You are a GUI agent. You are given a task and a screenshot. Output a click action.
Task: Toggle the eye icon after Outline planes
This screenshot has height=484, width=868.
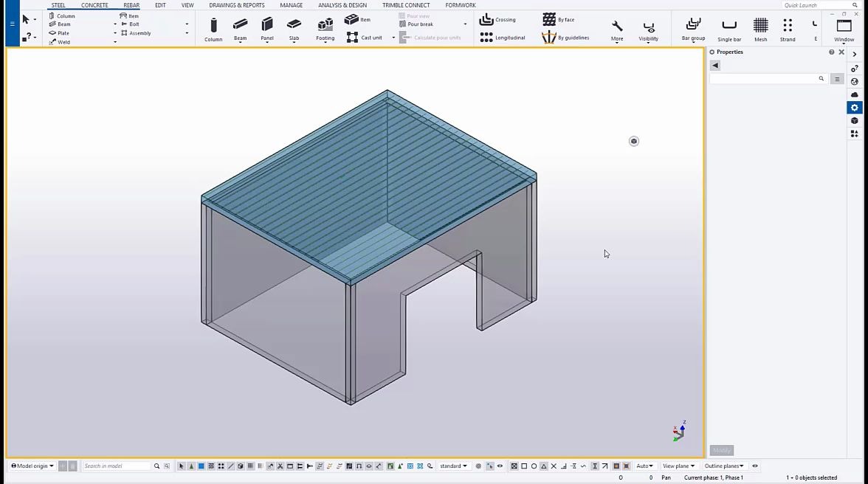point(754,466)
